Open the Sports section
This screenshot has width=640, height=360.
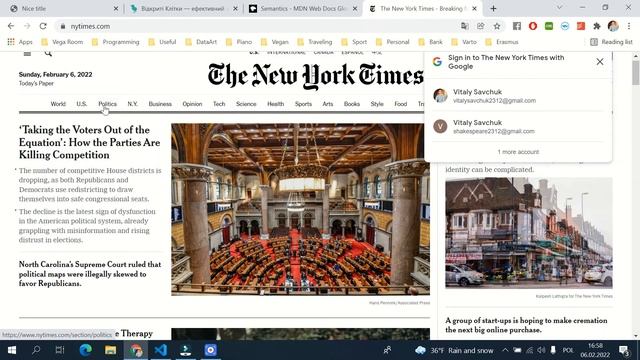303,104
